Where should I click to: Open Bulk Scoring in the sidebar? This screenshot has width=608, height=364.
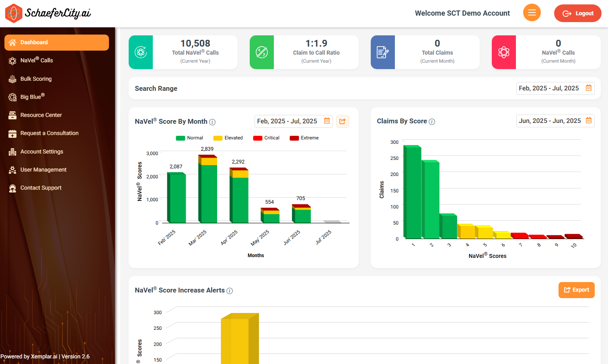(36, 79)
